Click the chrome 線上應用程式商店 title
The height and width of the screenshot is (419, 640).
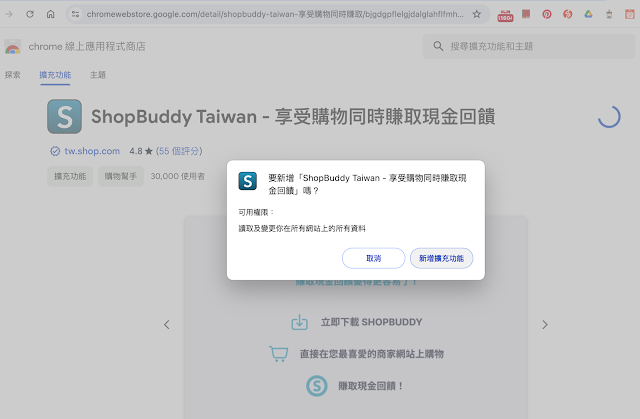click(87, 47)
